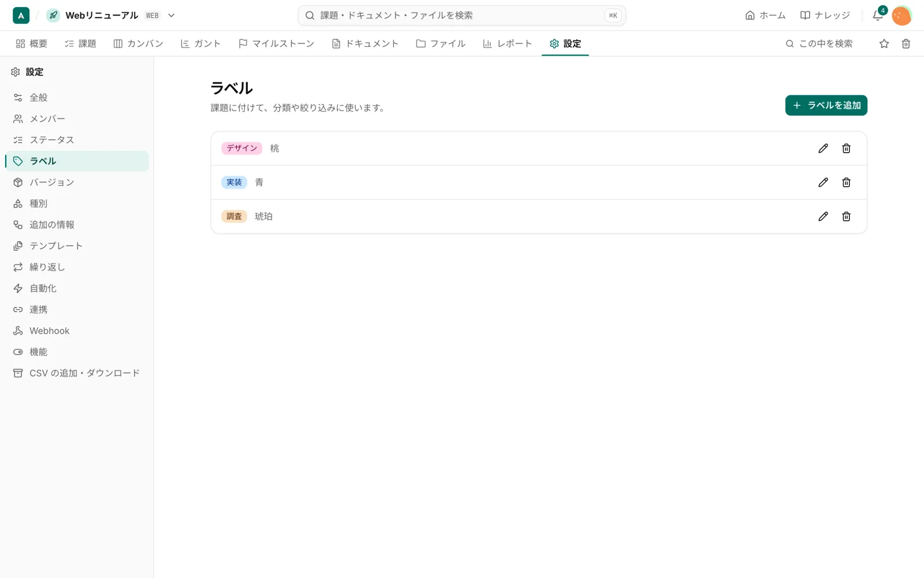Open 種別 settings in sidebar

point(77,203)
